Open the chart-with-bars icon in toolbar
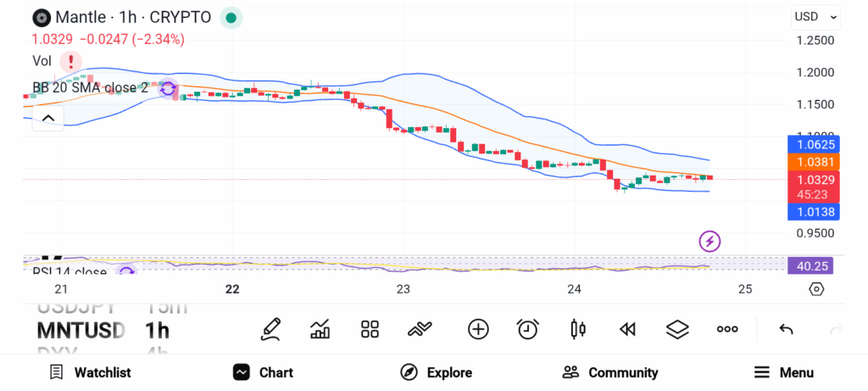Image resolution: width=868 pixels, height=391 pixels. point(320,329)
